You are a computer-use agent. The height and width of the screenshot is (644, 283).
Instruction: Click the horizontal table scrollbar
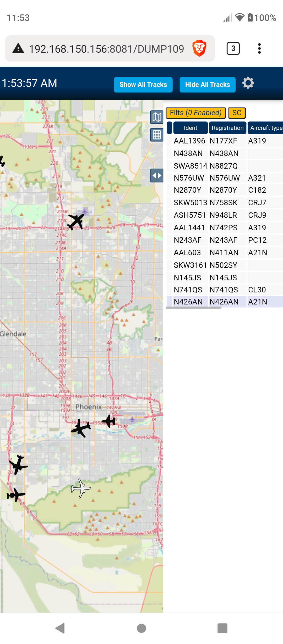tap(194, 308)
